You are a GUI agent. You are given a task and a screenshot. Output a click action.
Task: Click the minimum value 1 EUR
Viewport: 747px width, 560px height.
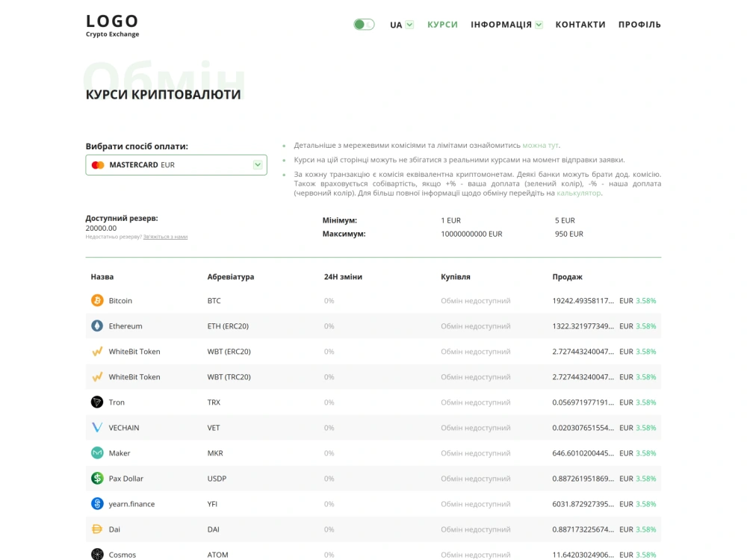click(x=450, y=220)
